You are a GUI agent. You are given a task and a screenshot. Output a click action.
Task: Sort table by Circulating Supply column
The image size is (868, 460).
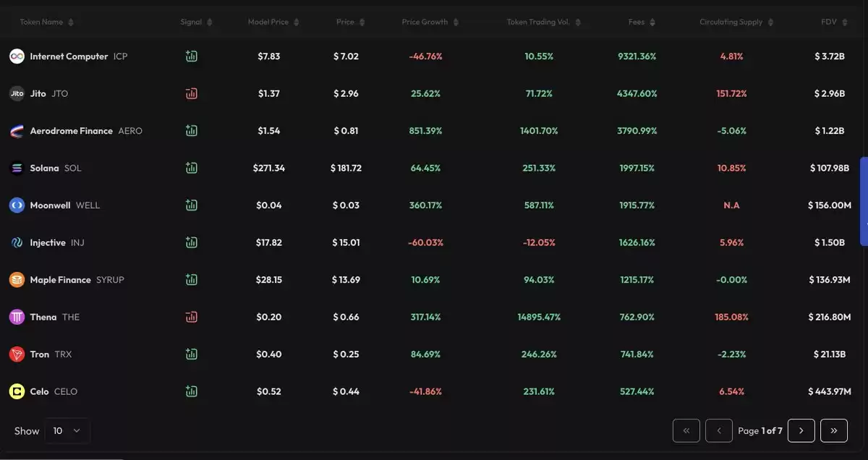[x=736, y=22]
